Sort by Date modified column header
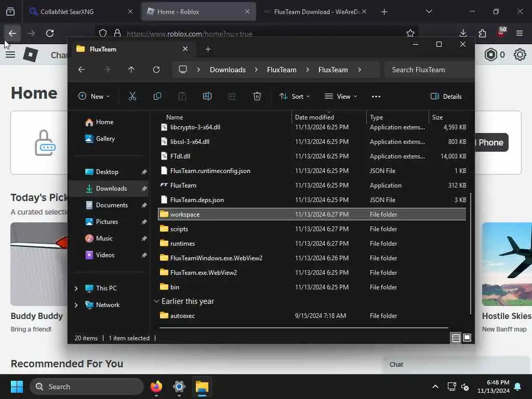This screenshot has width=532, height=399. pyautogui.click(x=329, y=117)
